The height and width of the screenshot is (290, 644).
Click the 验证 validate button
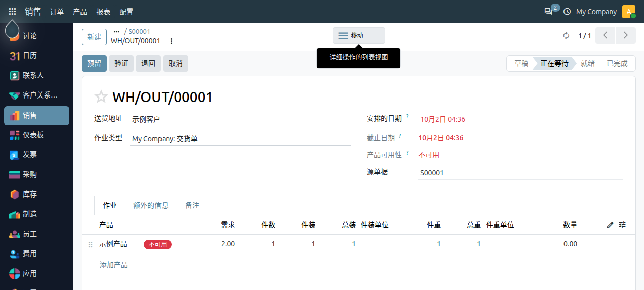[x=121, y=63]
